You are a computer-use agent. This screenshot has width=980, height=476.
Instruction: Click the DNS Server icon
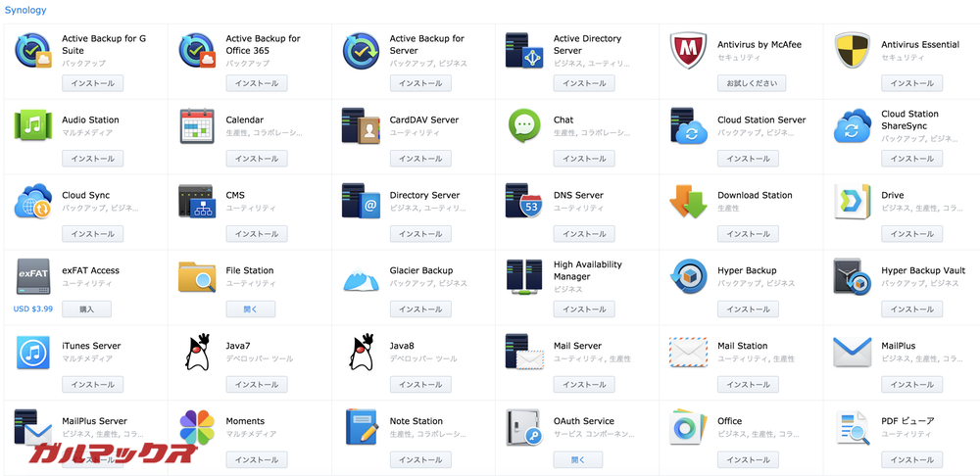coord(524,202)
